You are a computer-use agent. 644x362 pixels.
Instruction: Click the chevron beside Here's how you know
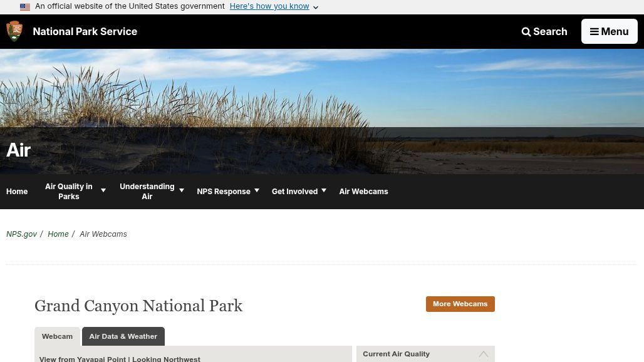[315, 8]
